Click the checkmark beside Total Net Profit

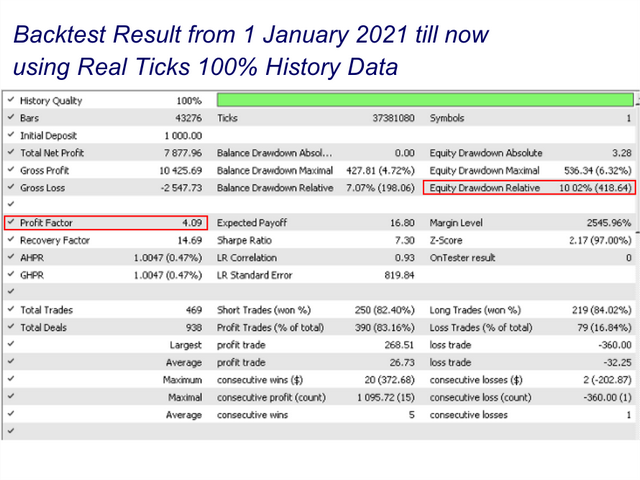pos(11,152)
